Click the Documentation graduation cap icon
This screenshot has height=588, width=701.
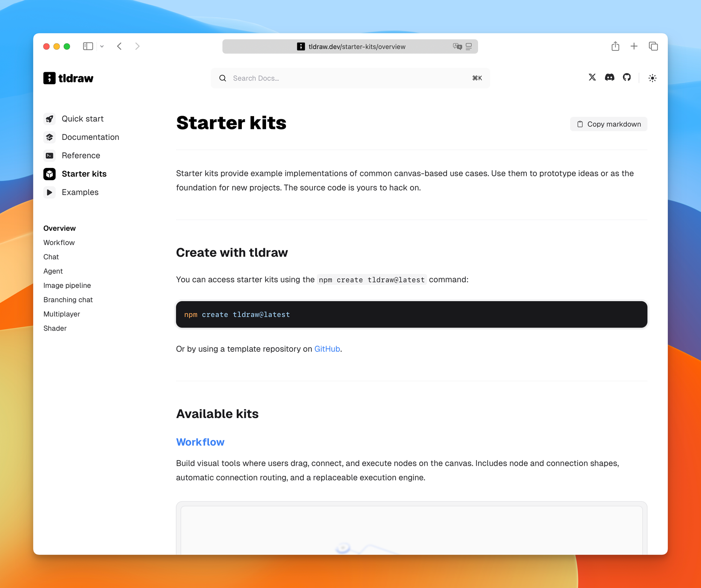(x=49, y=137)
